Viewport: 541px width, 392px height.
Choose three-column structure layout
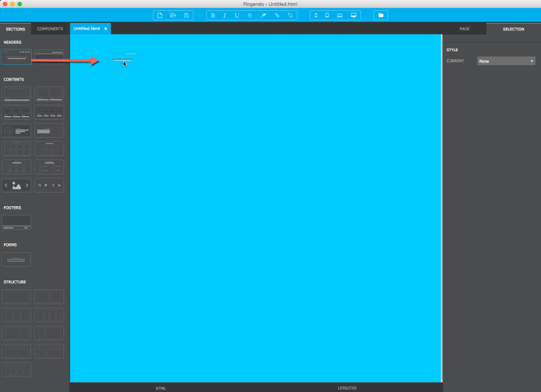[x=16, y=315]
